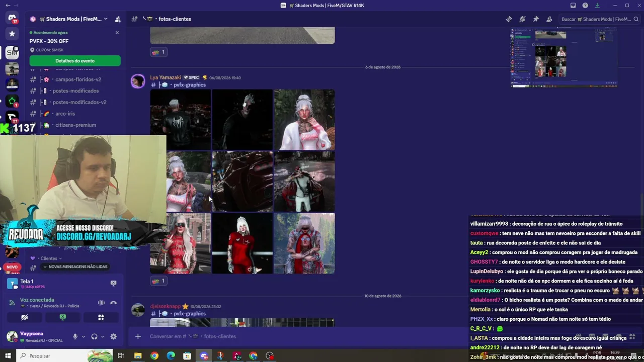Dismiss the PVFX 30% OFF event banner
This screenshot has height=362, width=644.
[x=117, y=33]
